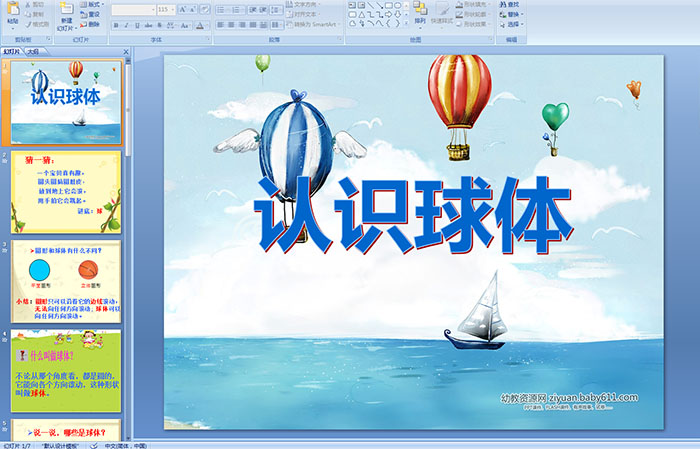The height and width of the screenshot is (449, 700).
Task: Toggle Align Left paragraph
Action: 221,25
